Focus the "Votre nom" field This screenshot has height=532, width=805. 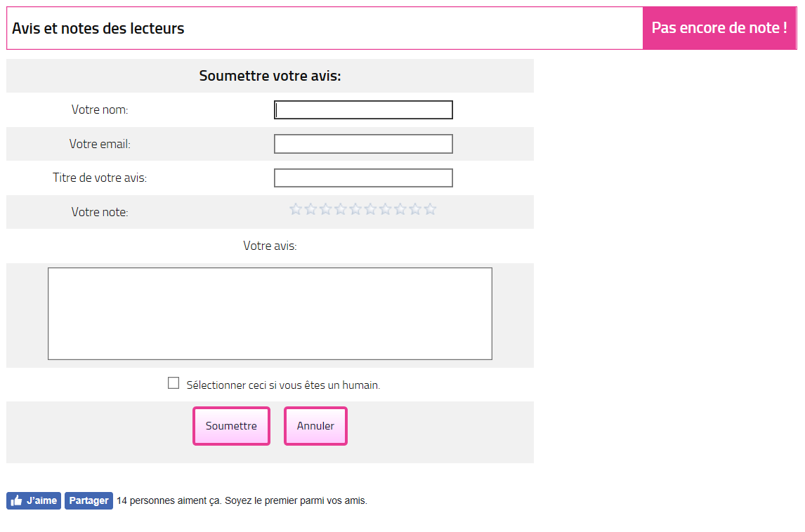pos(363,110)
